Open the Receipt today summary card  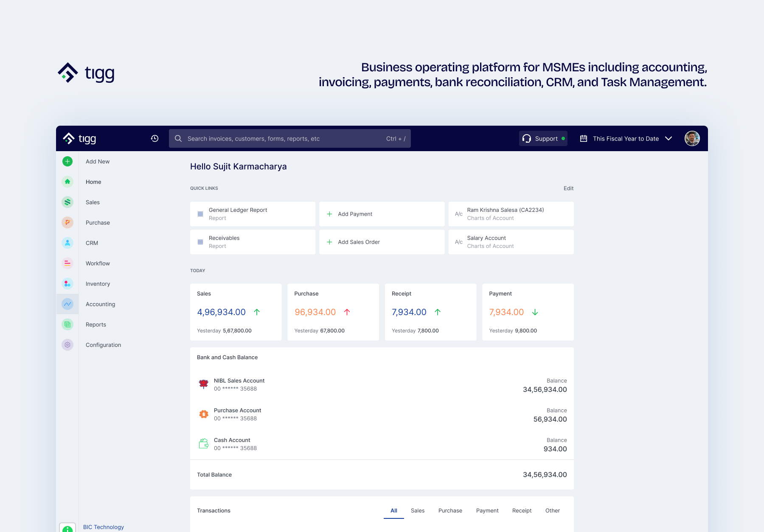click(x=431, y=312)
